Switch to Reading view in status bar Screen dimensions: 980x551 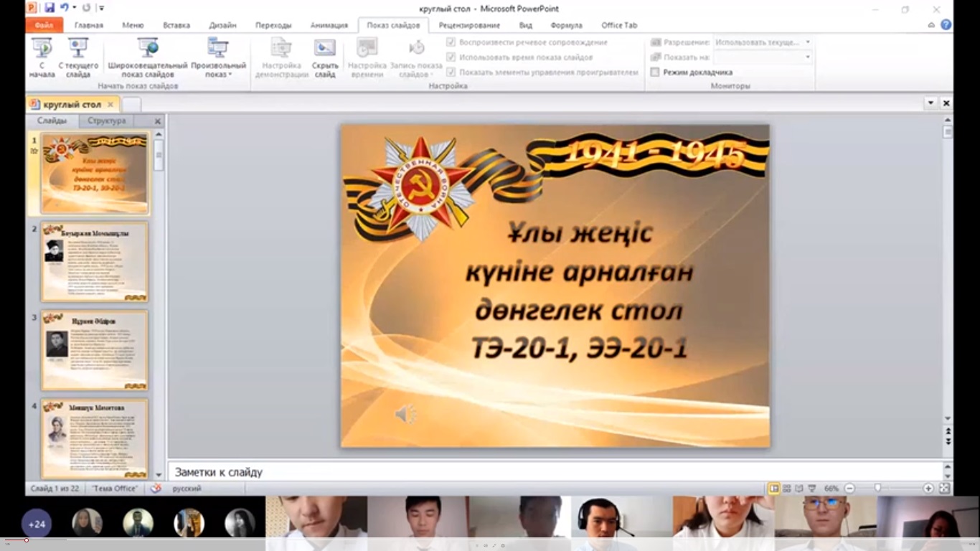pyautogui.click(x=799, y=489)
